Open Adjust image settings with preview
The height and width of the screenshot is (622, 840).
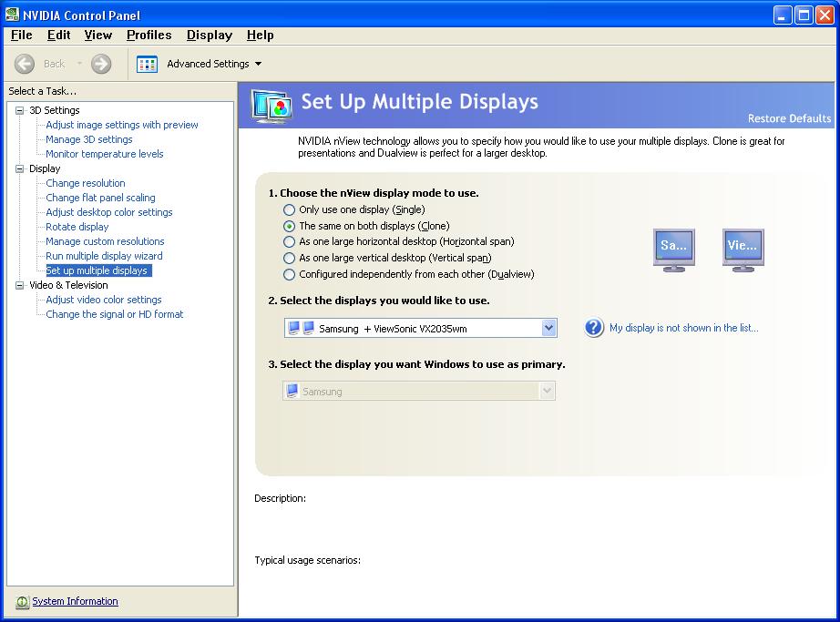122,125
